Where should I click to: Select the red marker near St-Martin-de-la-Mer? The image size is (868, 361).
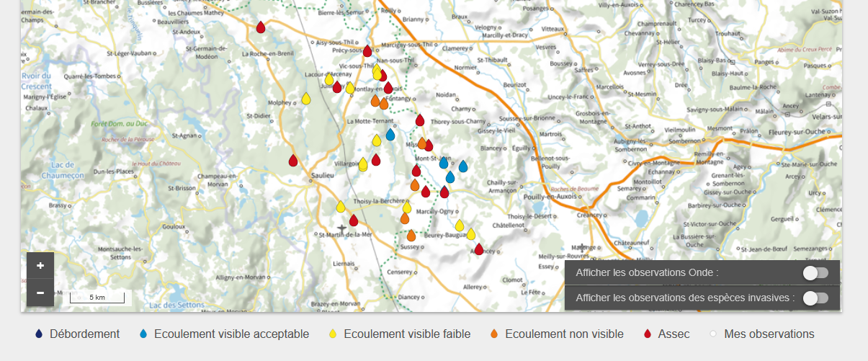tap(354, 220)
